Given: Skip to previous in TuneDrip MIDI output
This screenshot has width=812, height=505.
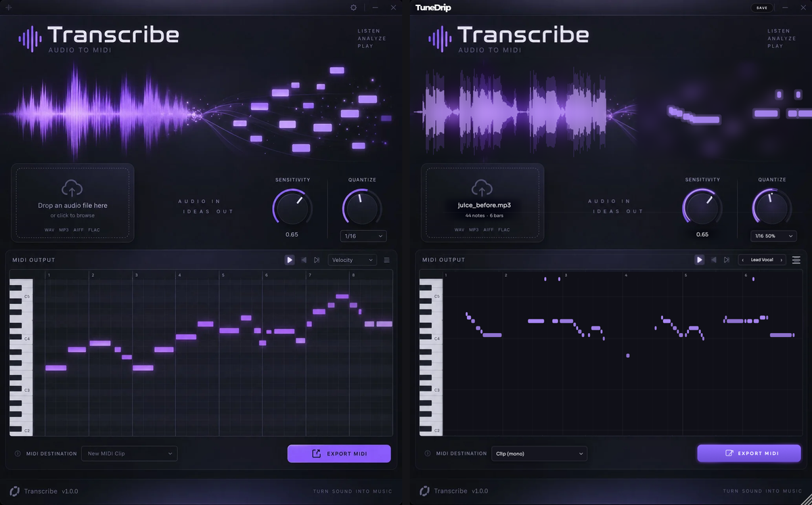Looking at the screenshot, I should (x=714, y=260).
